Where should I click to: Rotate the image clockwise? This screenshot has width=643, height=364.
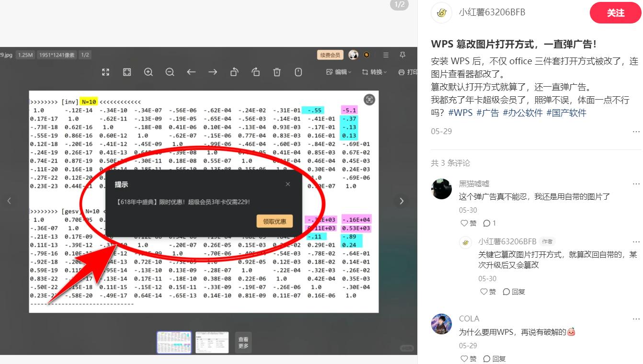pos(256,72)
